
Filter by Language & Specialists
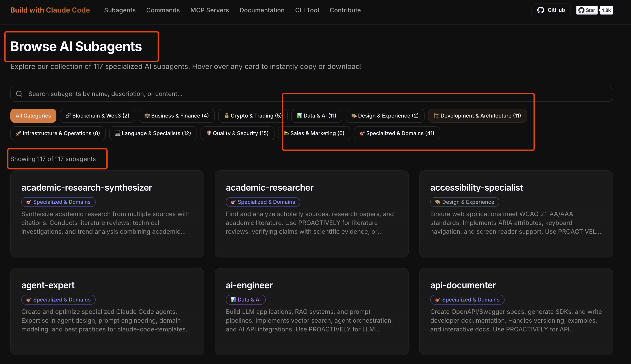click(153, 133)
